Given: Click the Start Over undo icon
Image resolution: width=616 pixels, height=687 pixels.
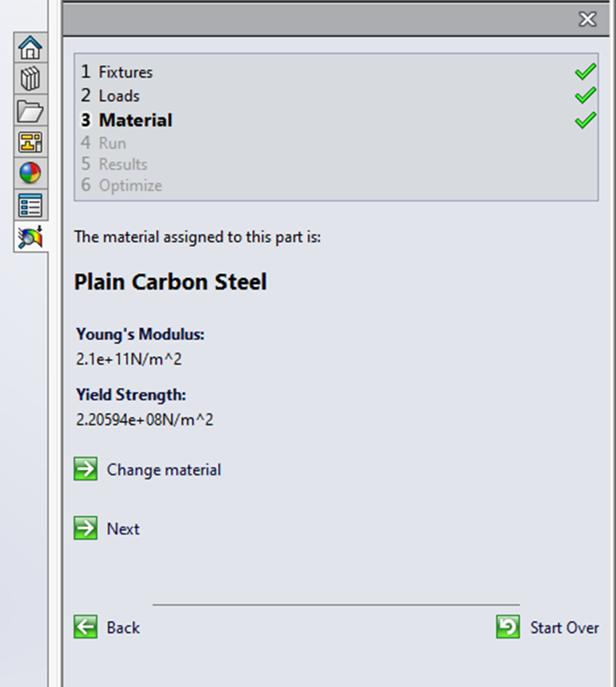Looking at the screenshot, I should point(507,627).
